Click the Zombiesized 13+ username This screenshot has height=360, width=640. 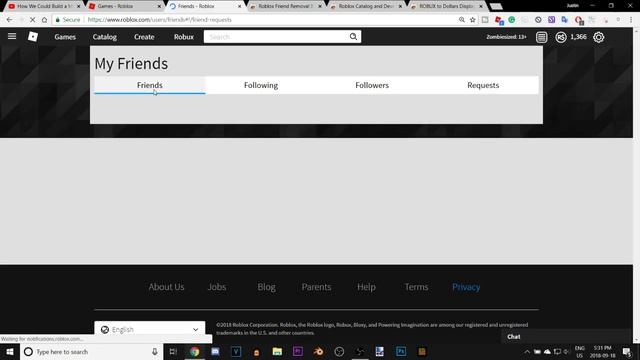pos(506,37)
